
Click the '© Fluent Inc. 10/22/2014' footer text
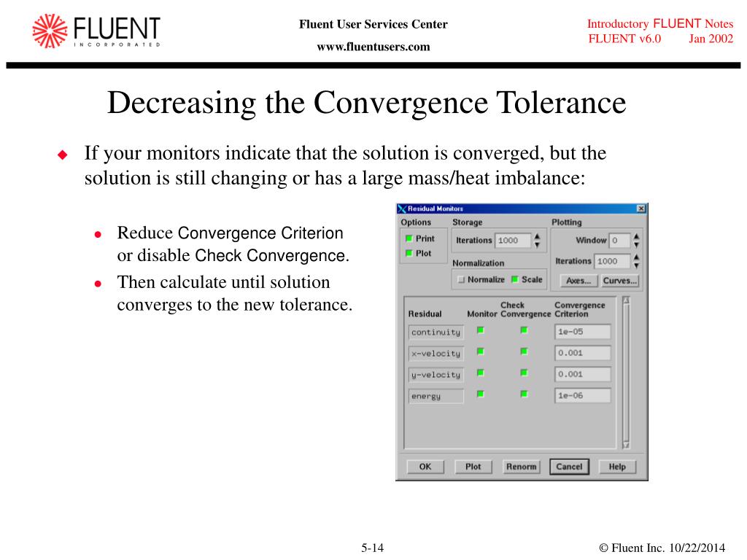click(662, 548)
